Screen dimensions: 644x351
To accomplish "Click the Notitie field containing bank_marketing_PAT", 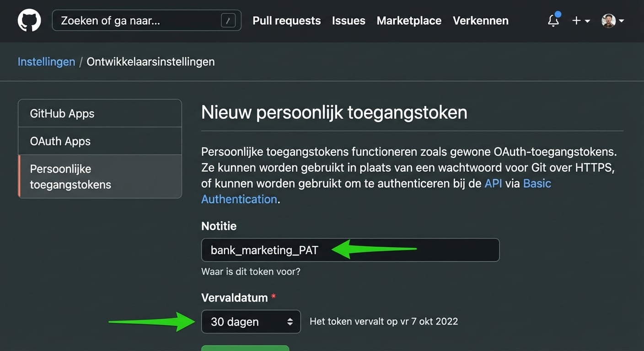I will click(350, 250).
